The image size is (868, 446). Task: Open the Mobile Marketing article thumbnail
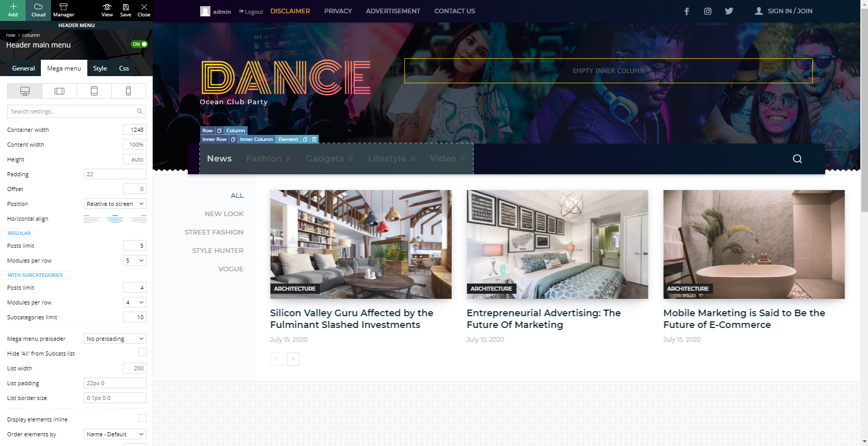click(x=754, y=245)
